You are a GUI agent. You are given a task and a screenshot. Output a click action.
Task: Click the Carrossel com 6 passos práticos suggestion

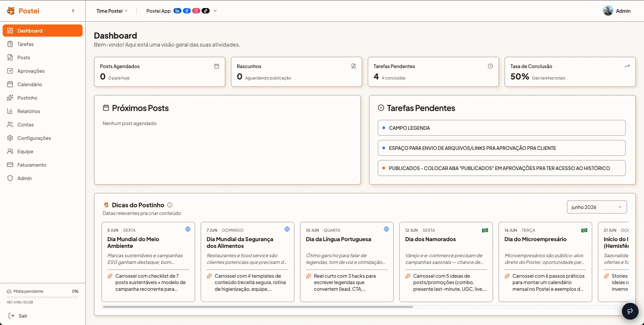click(548, 282)
